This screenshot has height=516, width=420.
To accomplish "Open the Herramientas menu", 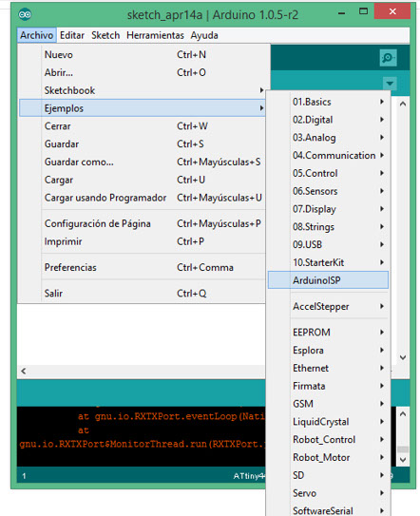I will click(x=155, y=35).
